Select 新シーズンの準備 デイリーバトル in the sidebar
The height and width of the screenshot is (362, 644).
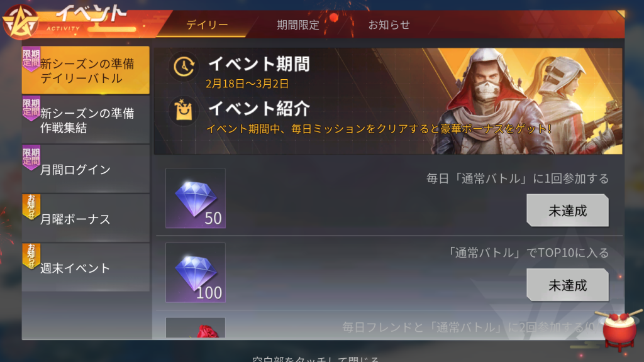point(86,70)
